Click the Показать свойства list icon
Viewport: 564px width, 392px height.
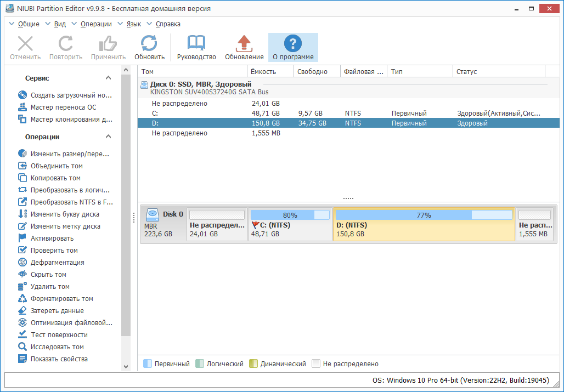22,359
